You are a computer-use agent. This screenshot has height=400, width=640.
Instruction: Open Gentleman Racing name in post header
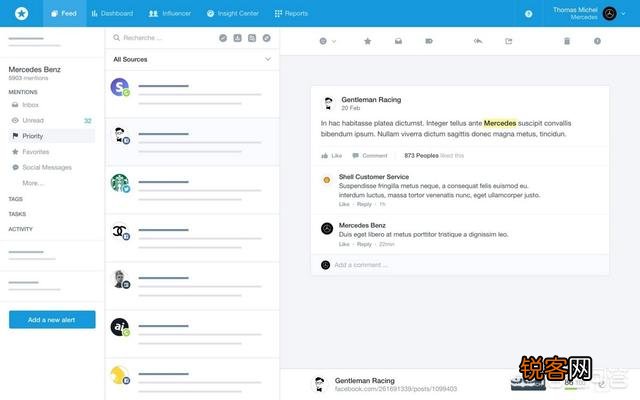coord(371,100)
